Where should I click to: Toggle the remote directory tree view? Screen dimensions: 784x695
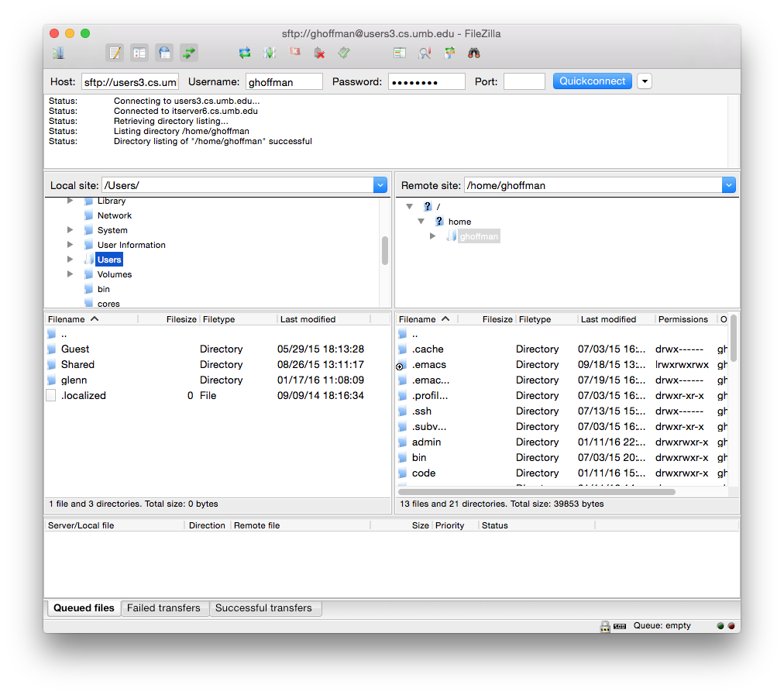(x=164, y=53)
